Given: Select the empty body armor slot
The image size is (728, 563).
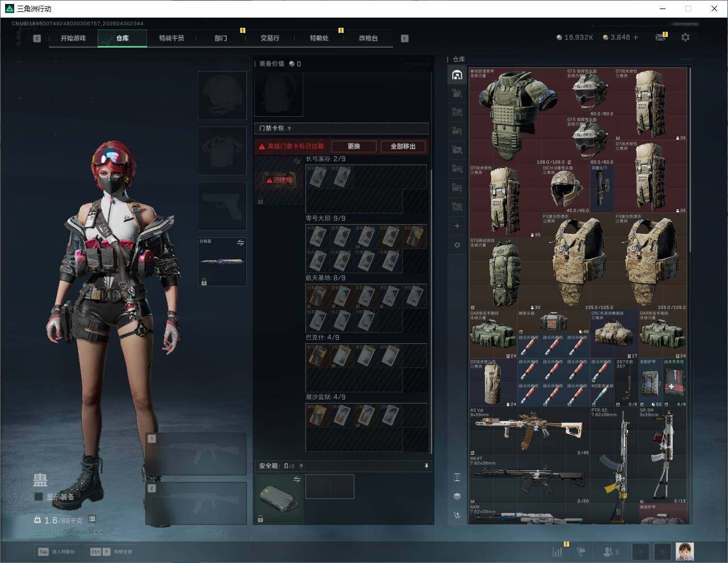Looking at the screenshot, I should tap(222, 151).
